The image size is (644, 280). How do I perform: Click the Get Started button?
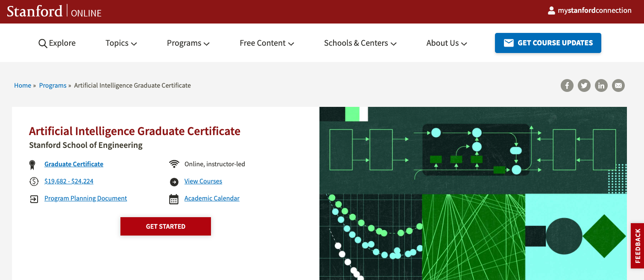tap(166, 226)
